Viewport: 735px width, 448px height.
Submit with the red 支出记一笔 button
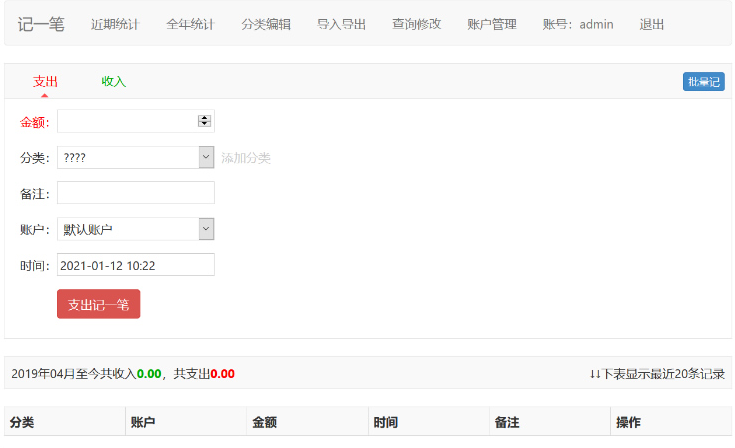click(x=98, y=304)
